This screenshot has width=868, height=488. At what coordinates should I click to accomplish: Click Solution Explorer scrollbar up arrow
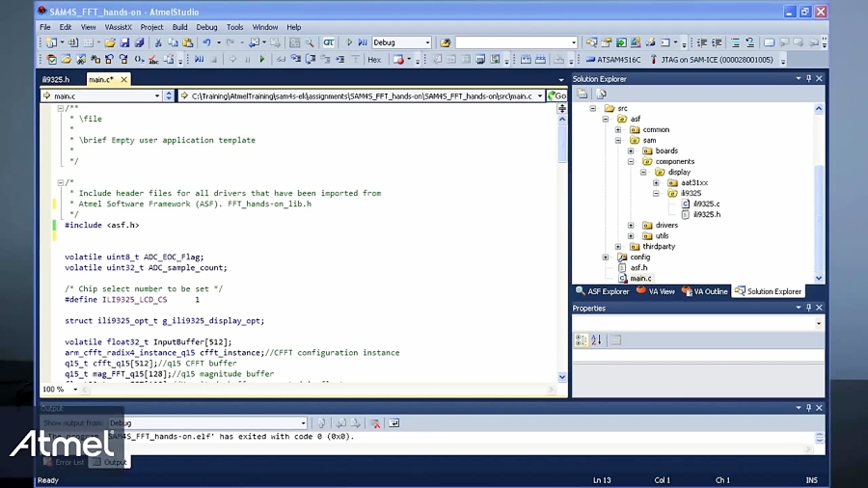click(x=819, y=108)
